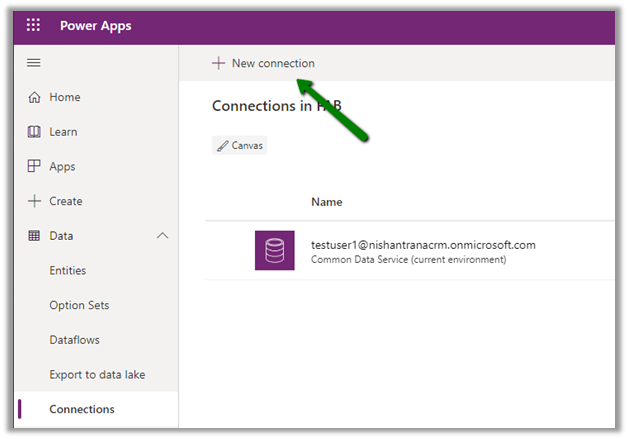Viewport: 628px width, 439px height.
Task: Open Export to data lake
Action: point(98,374)
